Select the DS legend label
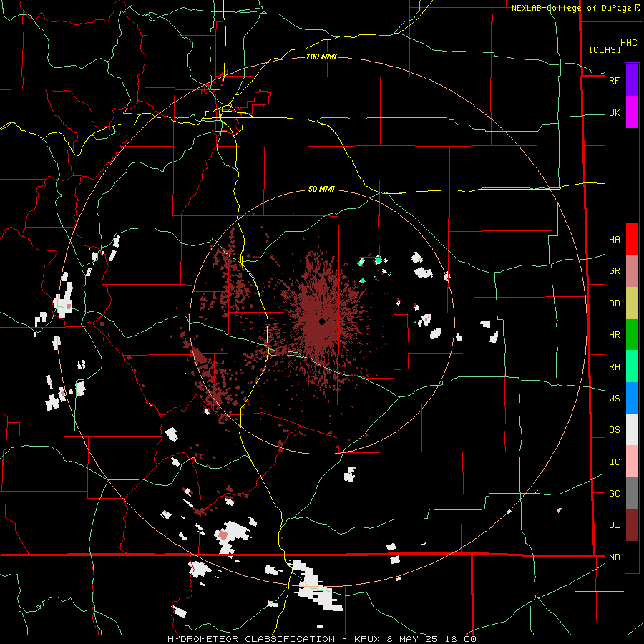Image resolution: width=644 pixels, height=644 pixels. [615, 430]
